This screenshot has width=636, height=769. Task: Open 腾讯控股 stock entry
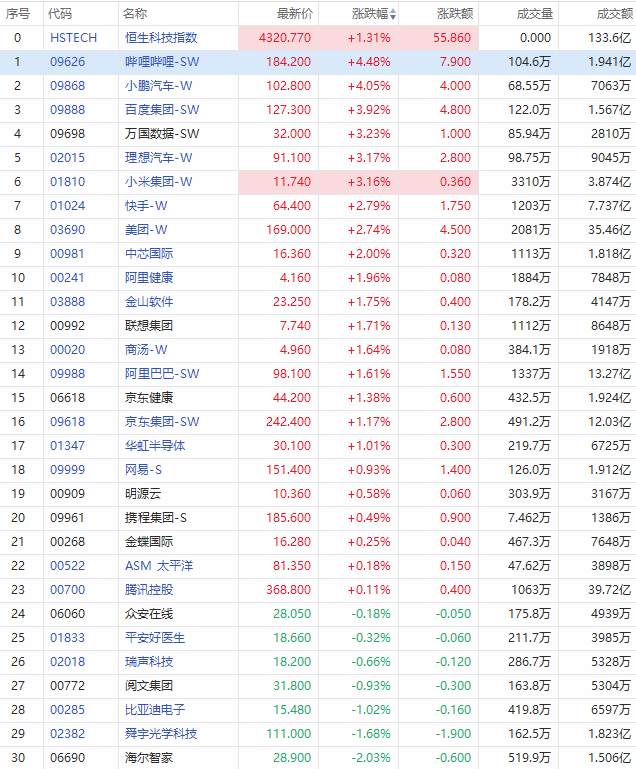tap(149, 590)
